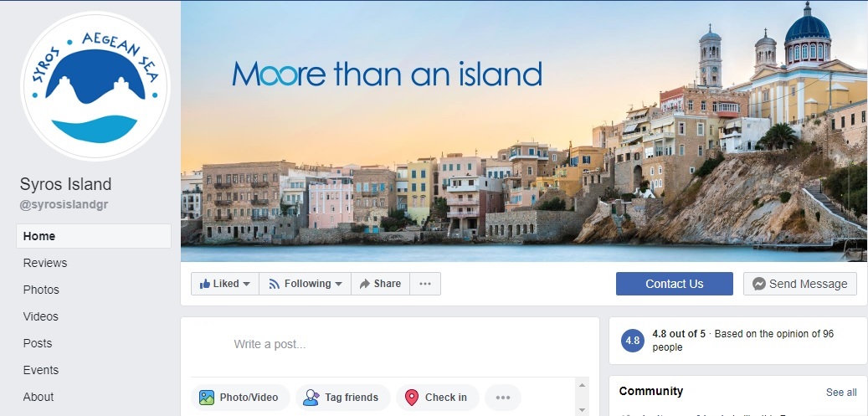Open the three-dot post composer options

[503, 397]
